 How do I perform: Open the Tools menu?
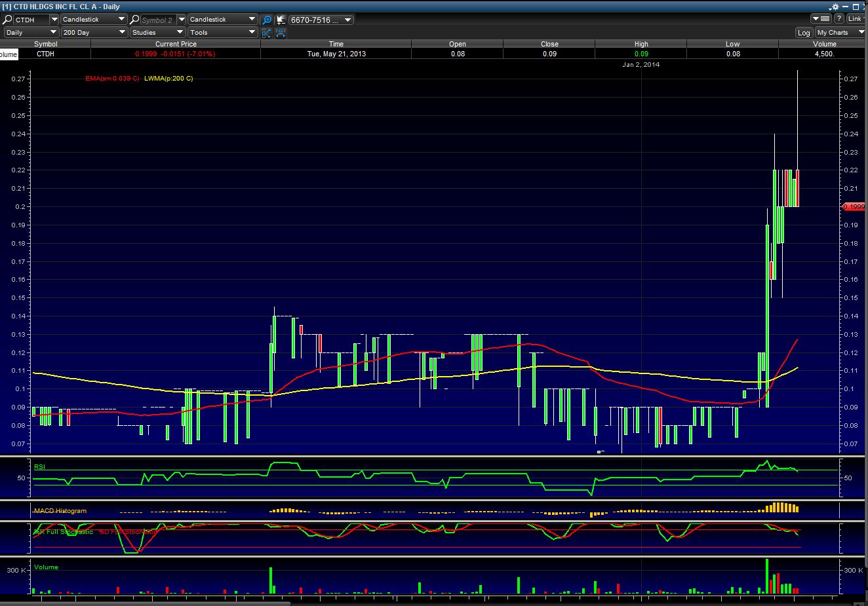[x=222, y=32]
